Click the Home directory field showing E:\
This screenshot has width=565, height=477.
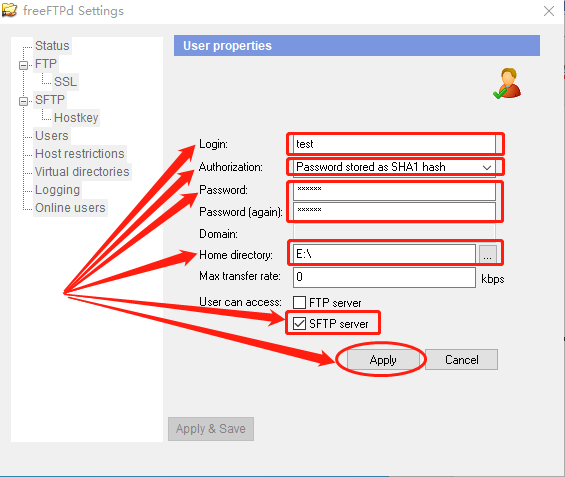pyautogui.click(x=384, y=254)
